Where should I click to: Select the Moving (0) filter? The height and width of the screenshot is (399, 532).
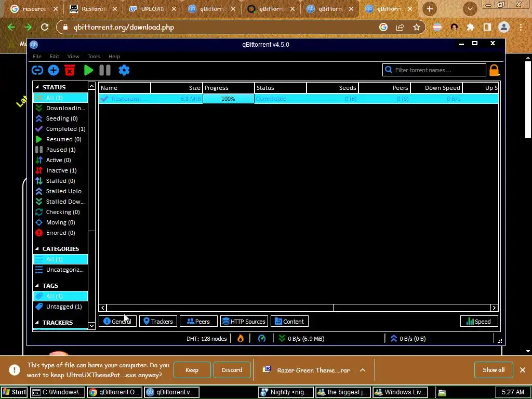[60, 222]
